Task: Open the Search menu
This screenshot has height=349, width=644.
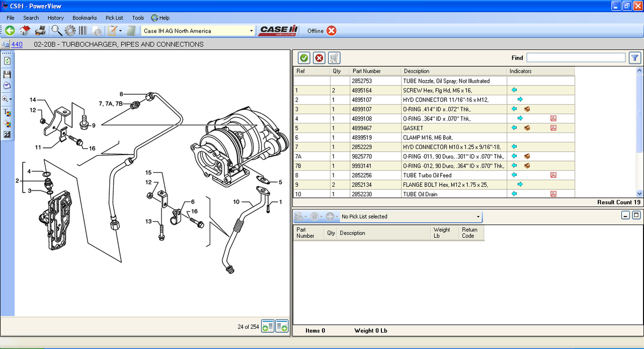Action: click(31, 18)
